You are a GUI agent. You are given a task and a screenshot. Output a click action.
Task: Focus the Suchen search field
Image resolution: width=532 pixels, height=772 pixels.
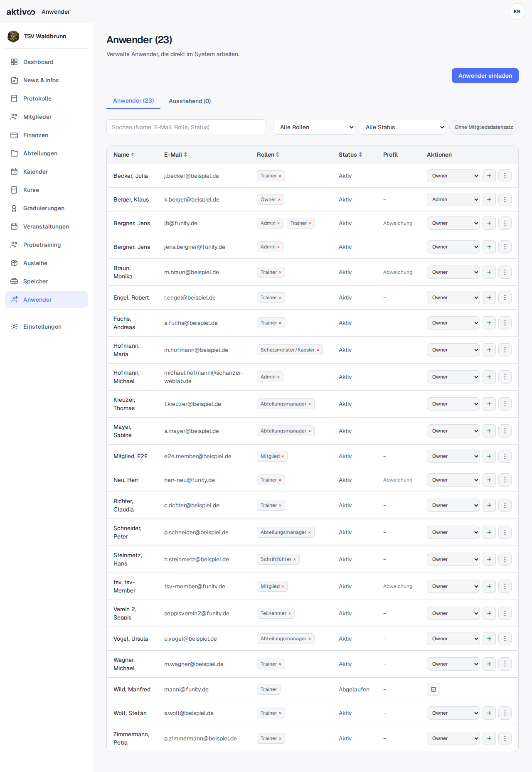coord(186,127)
